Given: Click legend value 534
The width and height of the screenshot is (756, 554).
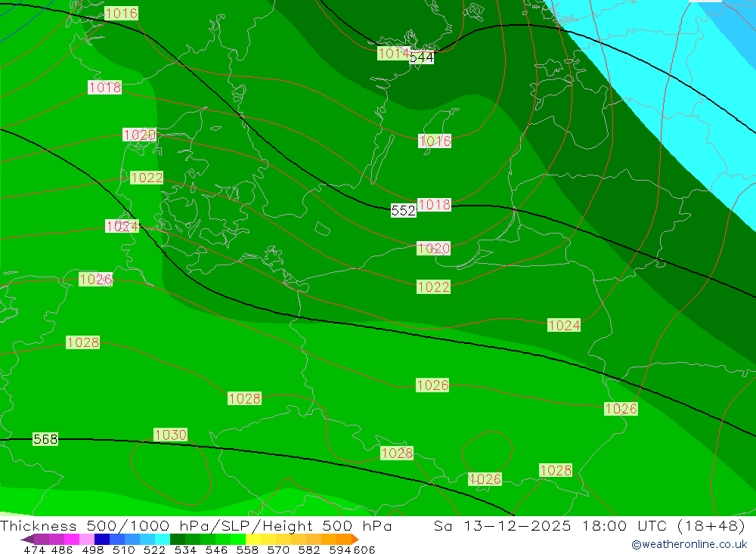Looking at the screenshot, I should coord(185,550).
